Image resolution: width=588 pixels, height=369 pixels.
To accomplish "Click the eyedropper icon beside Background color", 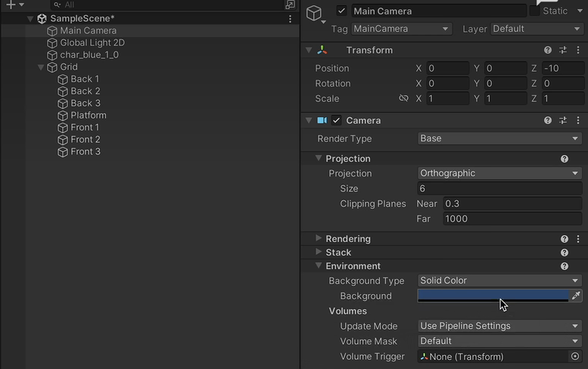I will (576, 296).
